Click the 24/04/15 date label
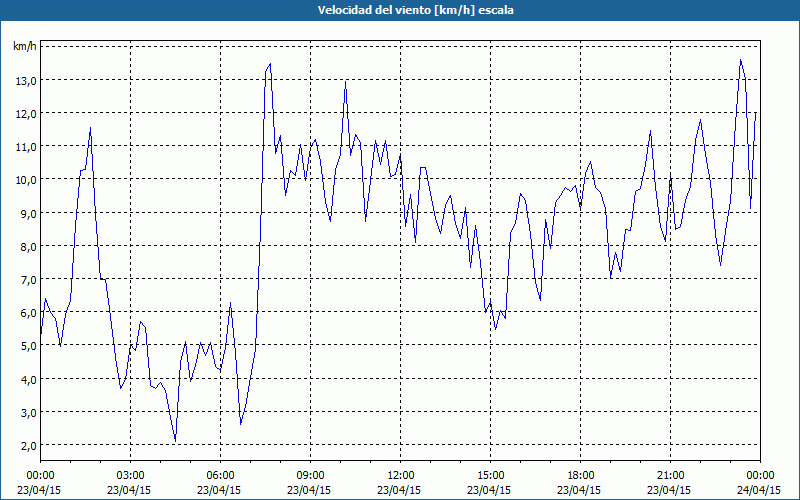 [759, 490]
